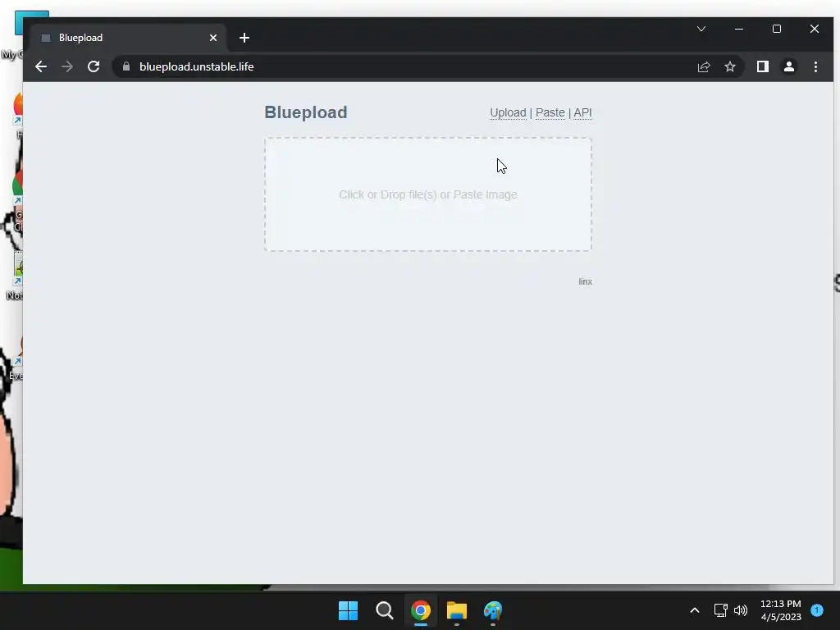Viewport: 840px width, 630px height.
Task: Click the file drop upload area
Action: (428, 194)
